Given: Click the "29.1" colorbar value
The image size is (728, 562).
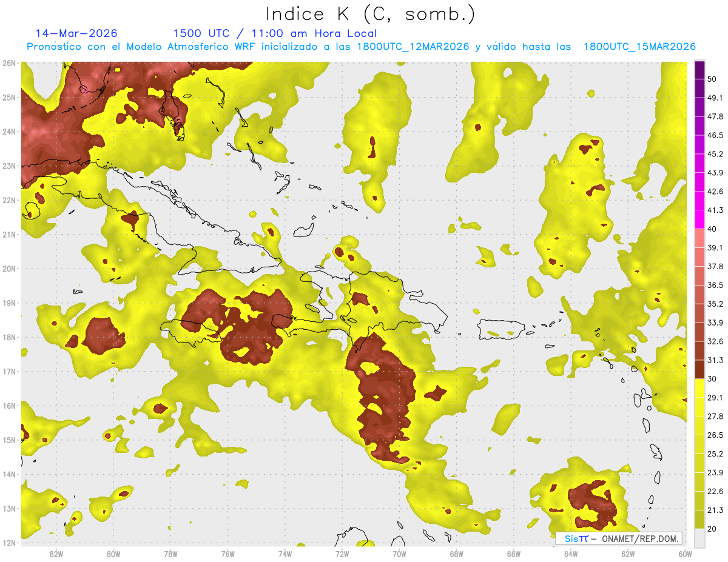Looking at the screenshot, I should (715, 398).
